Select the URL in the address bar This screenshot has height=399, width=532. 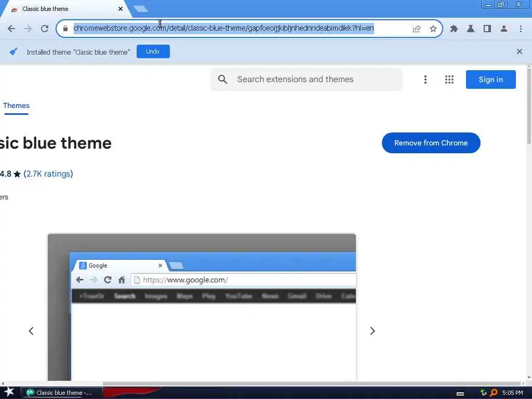click(223, 28)
